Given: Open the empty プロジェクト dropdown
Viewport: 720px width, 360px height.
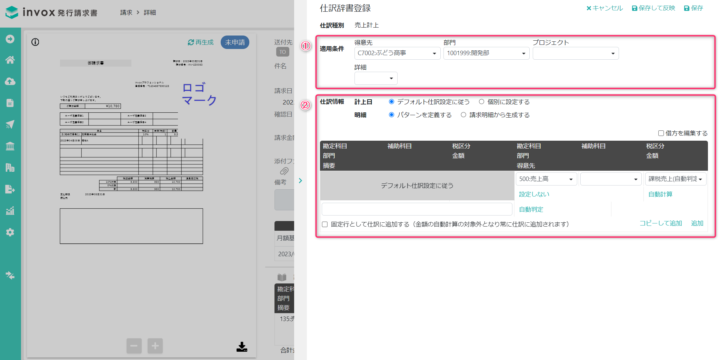Looking at the screenshot, I should 575,53.
